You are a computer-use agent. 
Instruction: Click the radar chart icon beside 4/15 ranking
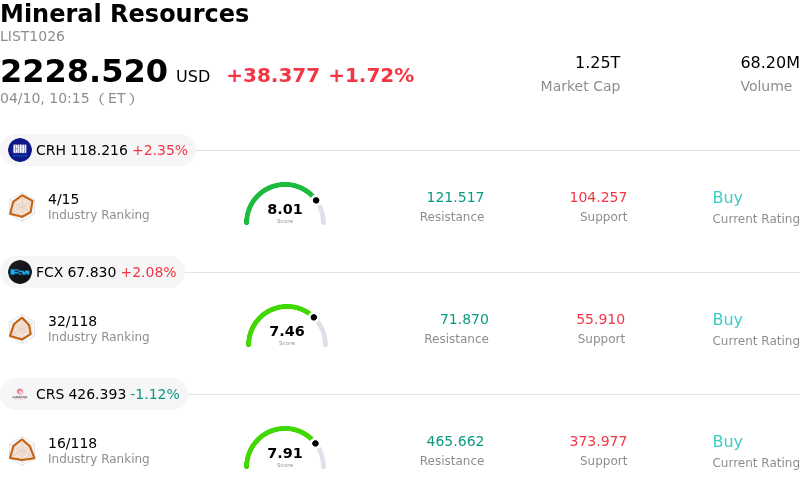tap(21, 206)
